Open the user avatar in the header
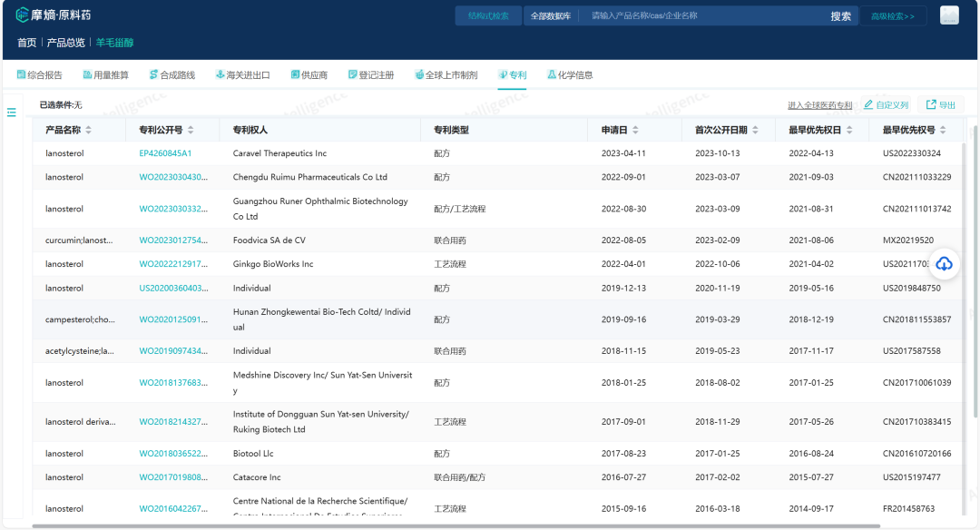Image resolution: width=980 pixels, height=530 pixels. pyautogui.click(x=949, y=15)
